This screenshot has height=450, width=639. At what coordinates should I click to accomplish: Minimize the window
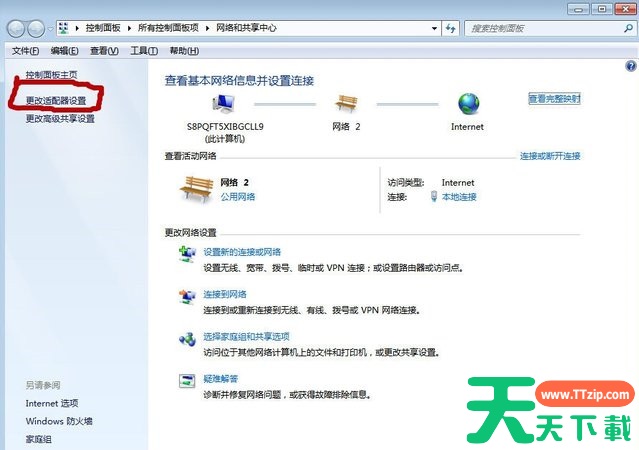[x=578, y=9]
